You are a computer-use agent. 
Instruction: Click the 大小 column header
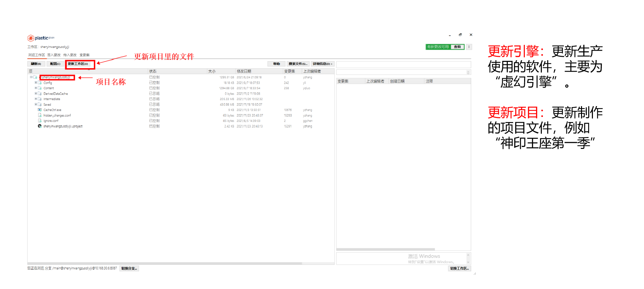212,71
